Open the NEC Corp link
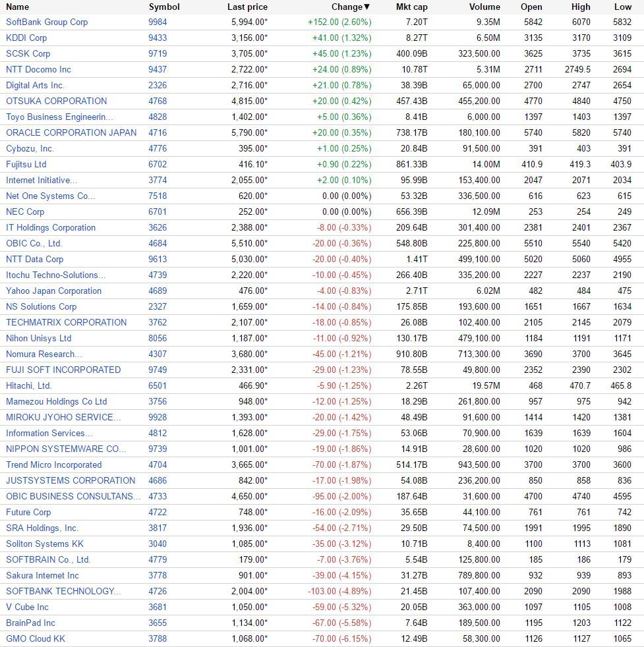This screenshot has height=647, width=644. 25,212
